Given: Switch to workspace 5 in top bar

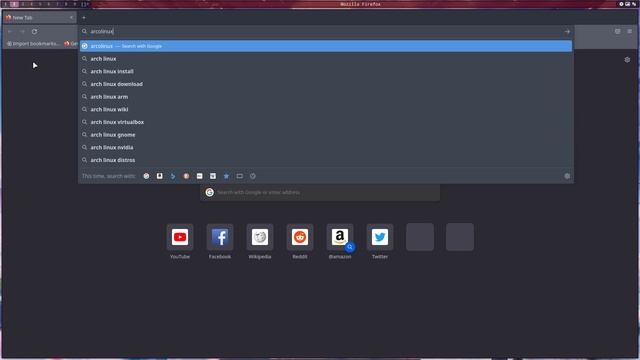Looking at the screenshot, I should point(40,4).
